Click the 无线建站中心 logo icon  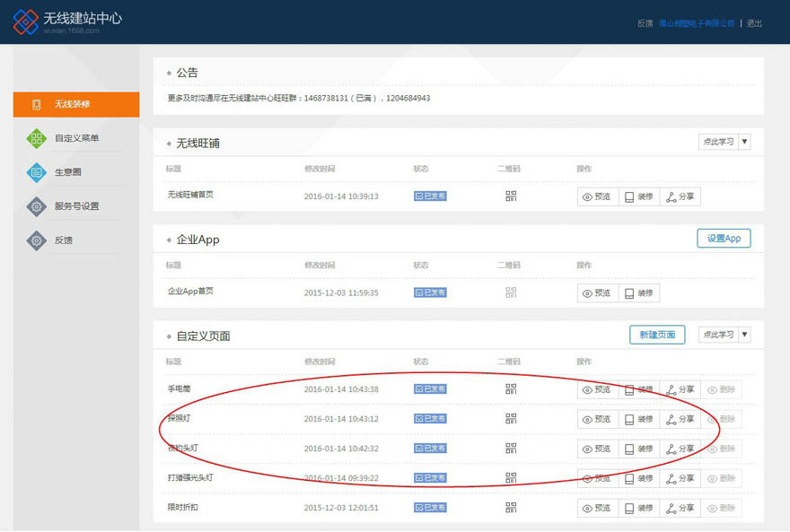pos(26,22)
